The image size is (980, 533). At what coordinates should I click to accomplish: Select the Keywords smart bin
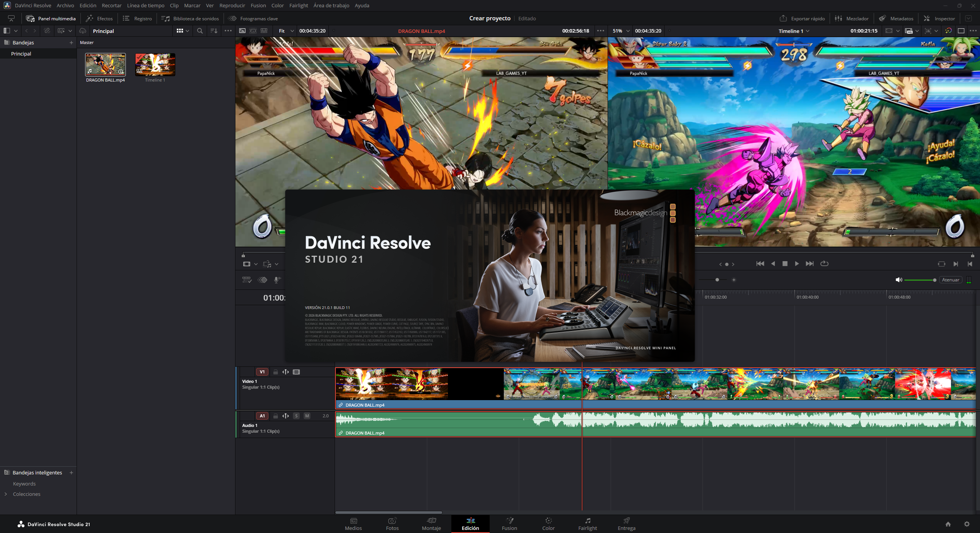pyautogui.click(x=24, y=484)
